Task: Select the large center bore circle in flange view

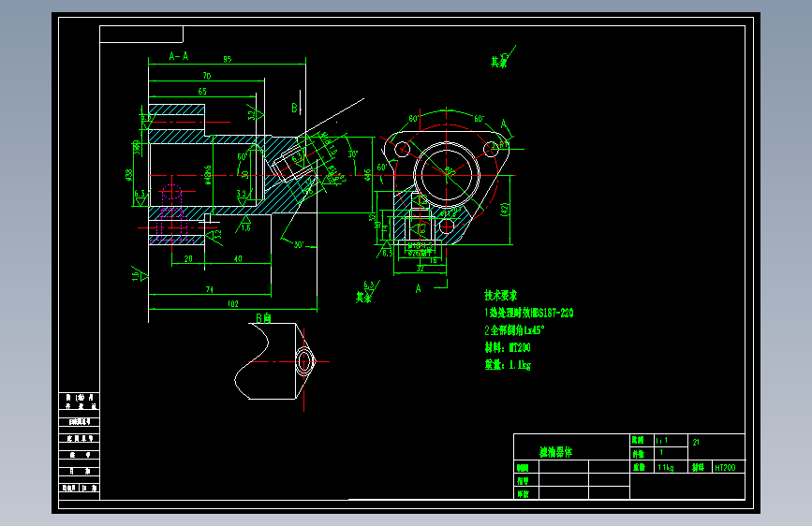Action: pyautogui.click(x=447, y=175)
